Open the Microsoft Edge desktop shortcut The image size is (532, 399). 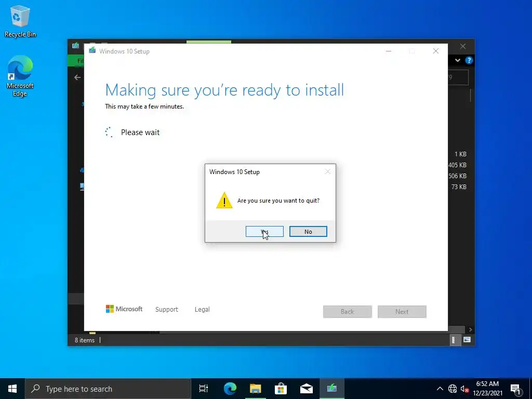coord(20,76)
